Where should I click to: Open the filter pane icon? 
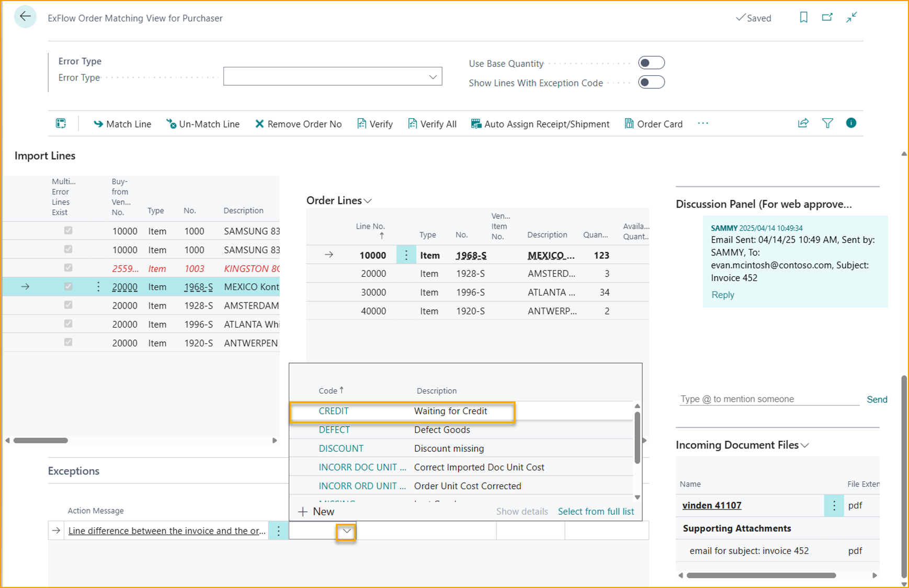(827, 123)
